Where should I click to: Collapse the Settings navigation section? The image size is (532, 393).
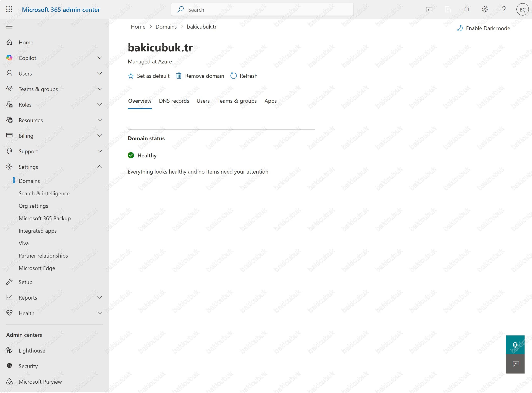pos(100,167)
